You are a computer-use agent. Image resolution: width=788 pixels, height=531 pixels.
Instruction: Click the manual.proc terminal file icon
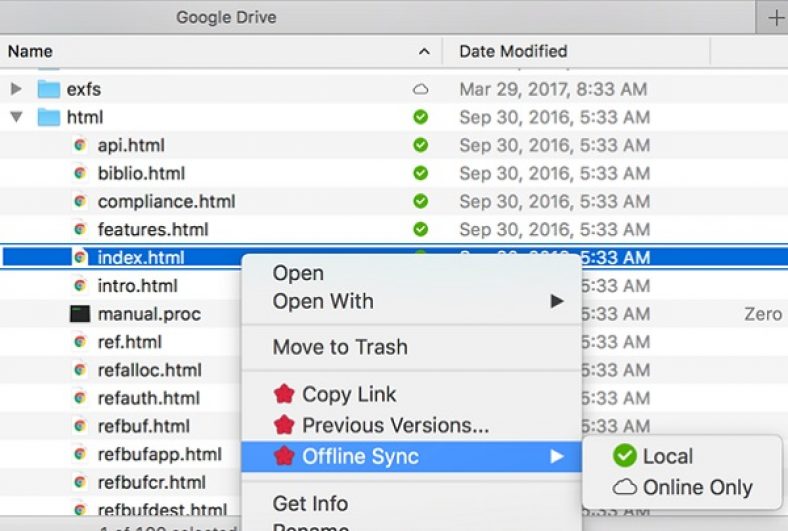click(x=81, y=314)
